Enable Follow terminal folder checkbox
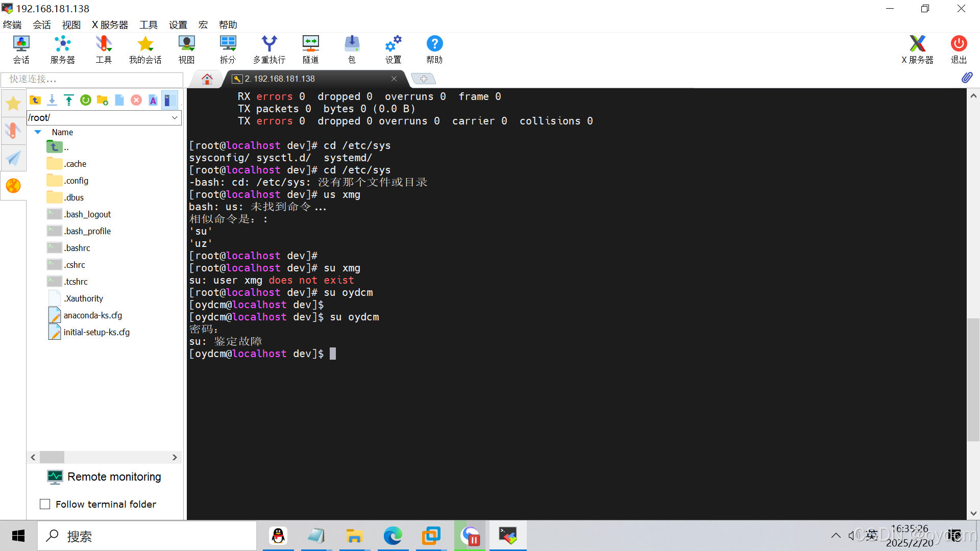980x551 pixels. click(x=45, y=504)
